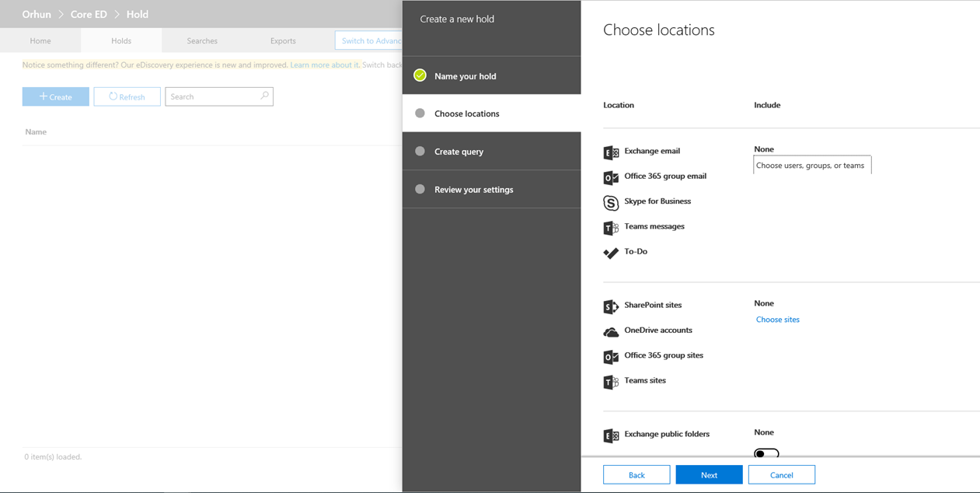This screenshot has width=980, height=493.
Task: Click the Skype for Business label
Action: [x=657, y=201]
